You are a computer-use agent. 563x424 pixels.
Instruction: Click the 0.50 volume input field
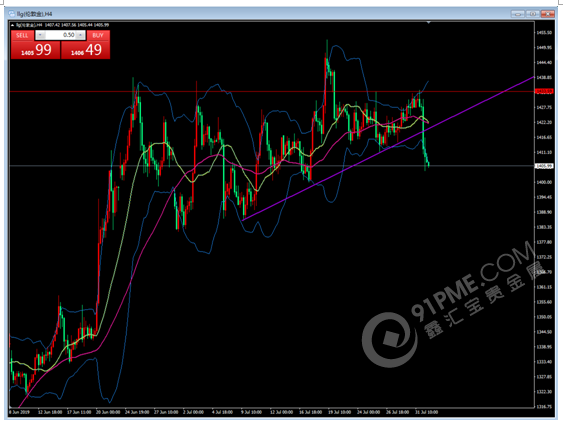point(60,35)
